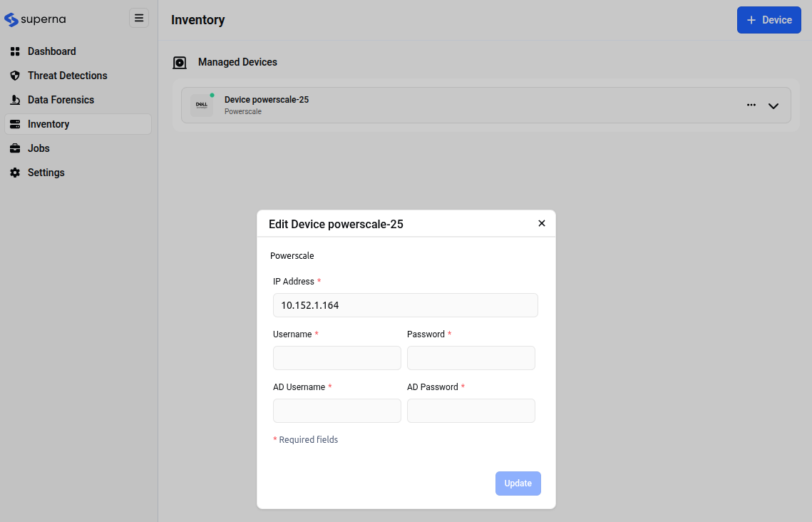Click the Threat Detections shield icon
The image size is (812, 522).
click(15, 76)
